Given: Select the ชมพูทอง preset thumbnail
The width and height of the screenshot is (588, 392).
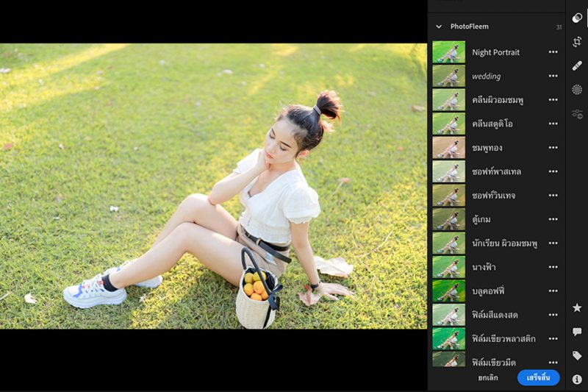Looking at the screenshot, I should [449, 148].
